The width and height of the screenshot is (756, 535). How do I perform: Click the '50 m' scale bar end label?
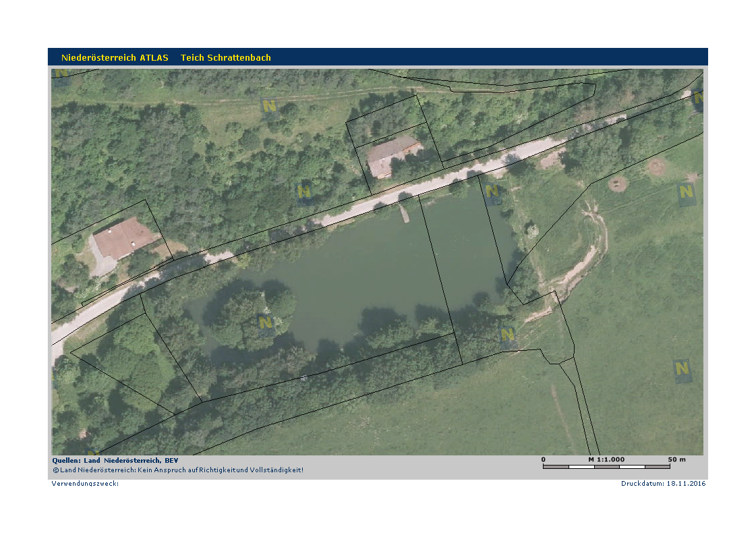click(677, 459)
